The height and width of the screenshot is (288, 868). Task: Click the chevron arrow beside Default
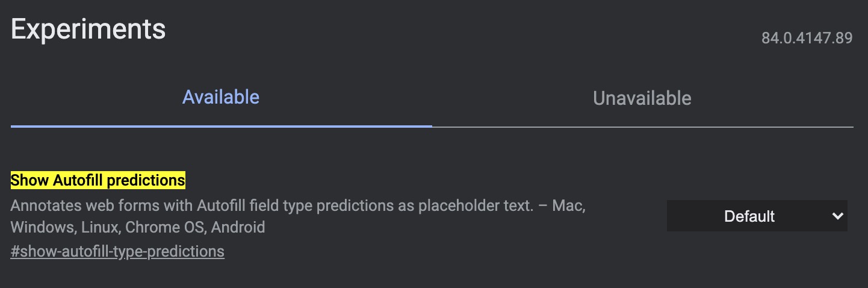tap(837, 216)
